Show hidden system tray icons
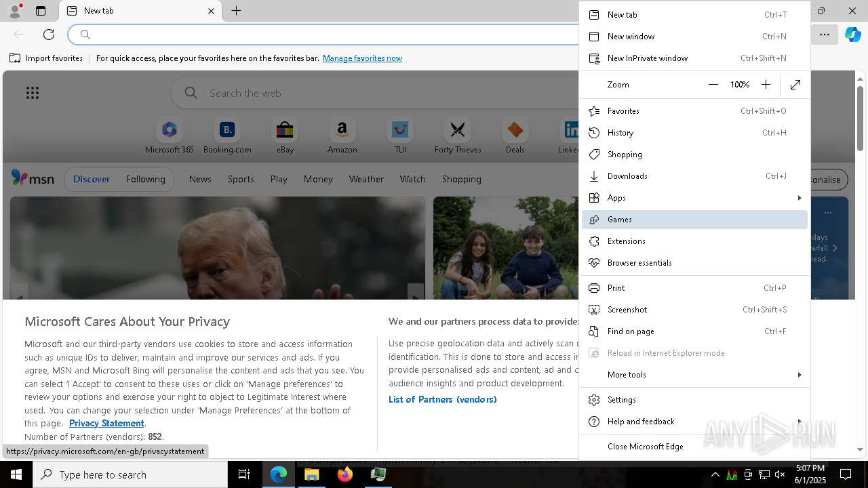 [715, 474]
